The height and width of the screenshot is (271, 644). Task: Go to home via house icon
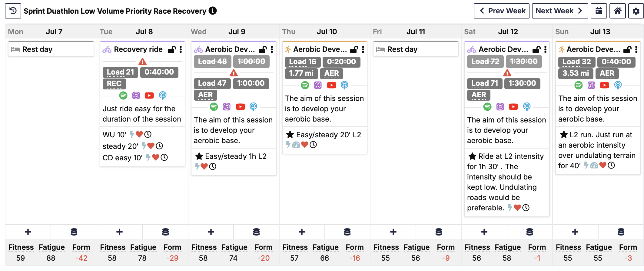coord(618,11)
